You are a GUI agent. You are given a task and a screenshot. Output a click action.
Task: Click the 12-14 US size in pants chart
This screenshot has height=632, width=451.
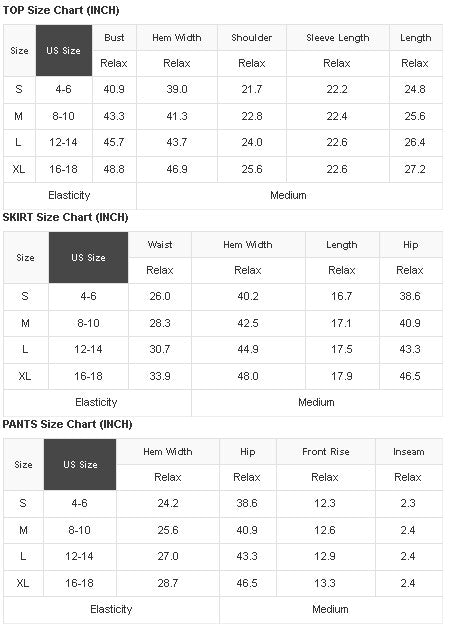(x=79, y=556)
